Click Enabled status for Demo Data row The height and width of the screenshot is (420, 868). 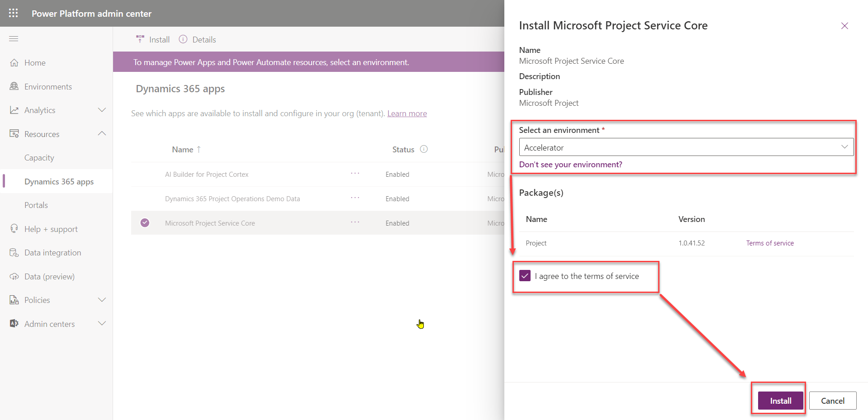click(x=397, y=199)
